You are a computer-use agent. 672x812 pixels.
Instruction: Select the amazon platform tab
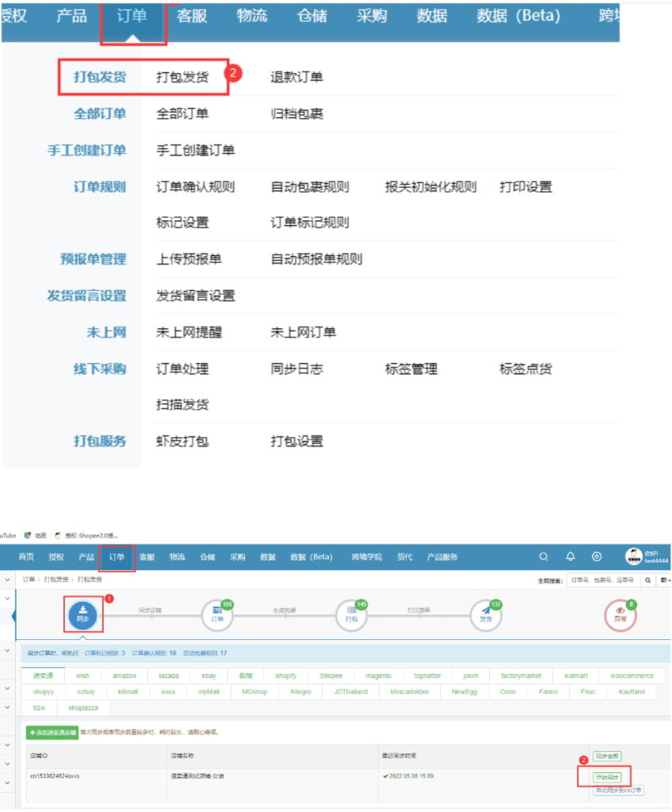pos(126,676)
